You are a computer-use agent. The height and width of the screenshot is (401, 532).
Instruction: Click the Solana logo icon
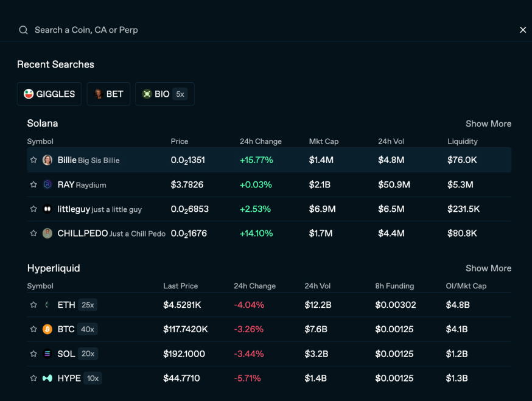pyautogui.click(x=47, y=354)
